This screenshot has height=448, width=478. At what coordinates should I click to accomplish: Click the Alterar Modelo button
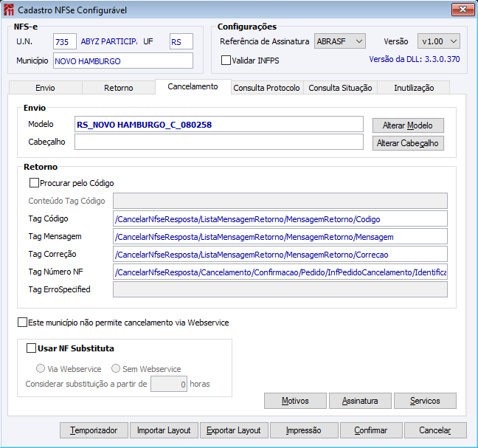pyautogui.click(x=408, y=125)
